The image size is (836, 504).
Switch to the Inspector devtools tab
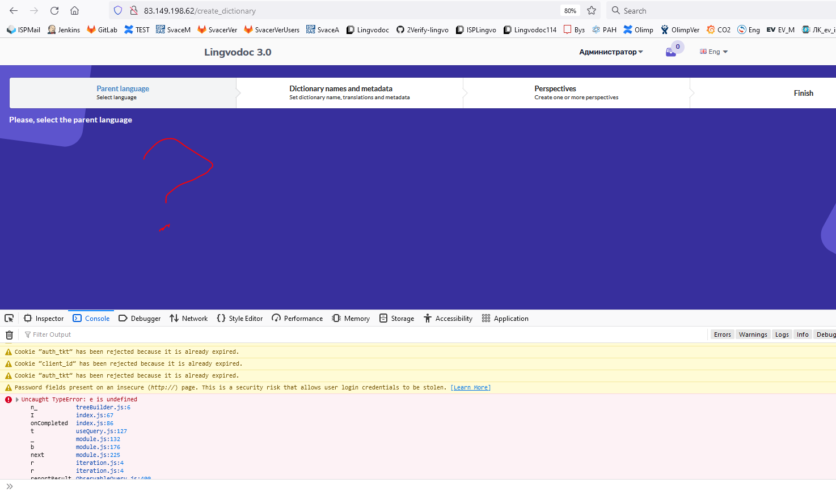click(x=44, y=319)
